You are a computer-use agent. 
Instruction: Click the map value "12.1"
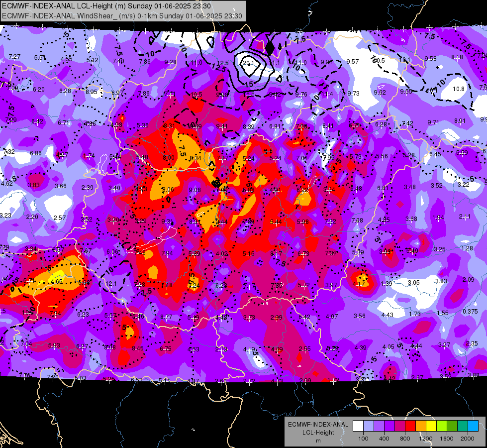coord(111,283)
